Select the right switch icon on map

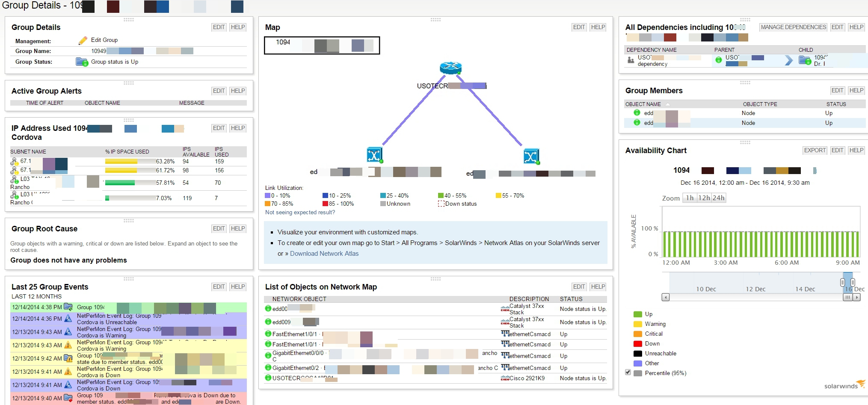(531, 156)
